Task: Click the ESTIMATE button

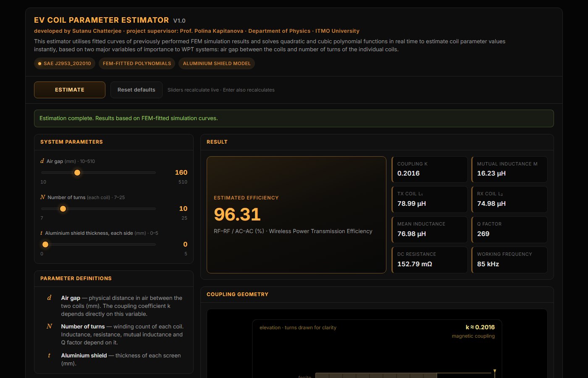Action: click(70, 90)
